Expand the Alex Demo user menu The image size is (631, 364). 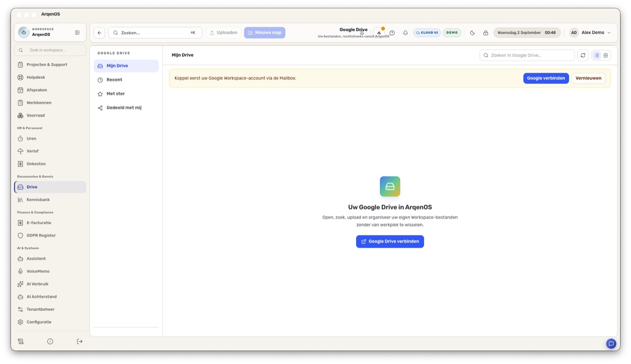[x=590, y=33]
